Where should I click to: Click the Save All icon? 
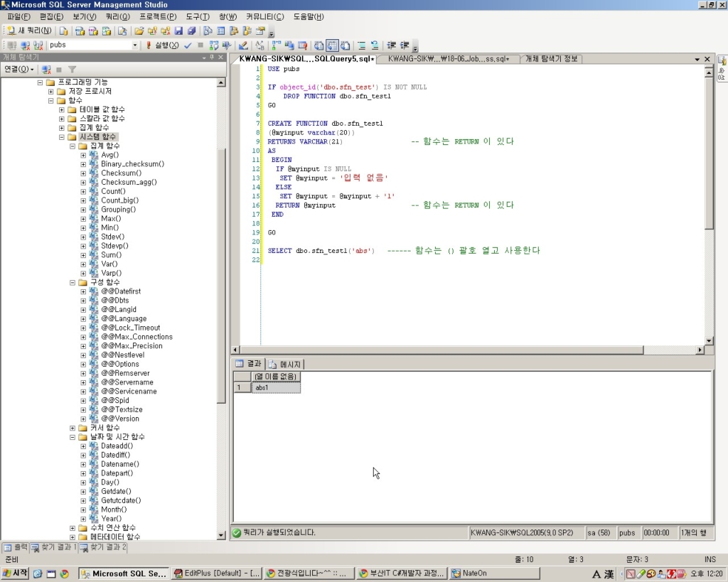point(191,31)
